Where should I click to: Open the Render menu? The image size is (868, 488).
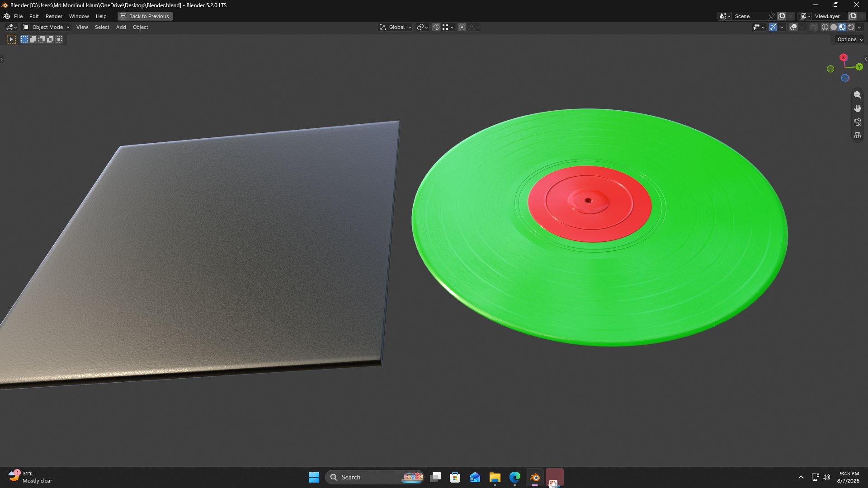pos(54,16)
